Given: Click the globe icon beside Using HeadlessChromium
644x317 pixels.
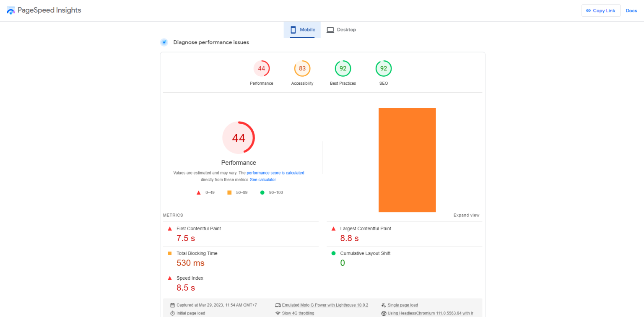Looking at the screenshot, I should (384, 313).
